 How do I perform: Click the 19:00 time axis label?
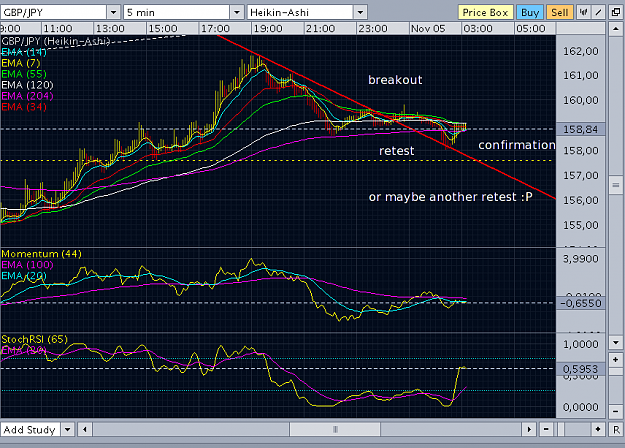pos(268,29)
